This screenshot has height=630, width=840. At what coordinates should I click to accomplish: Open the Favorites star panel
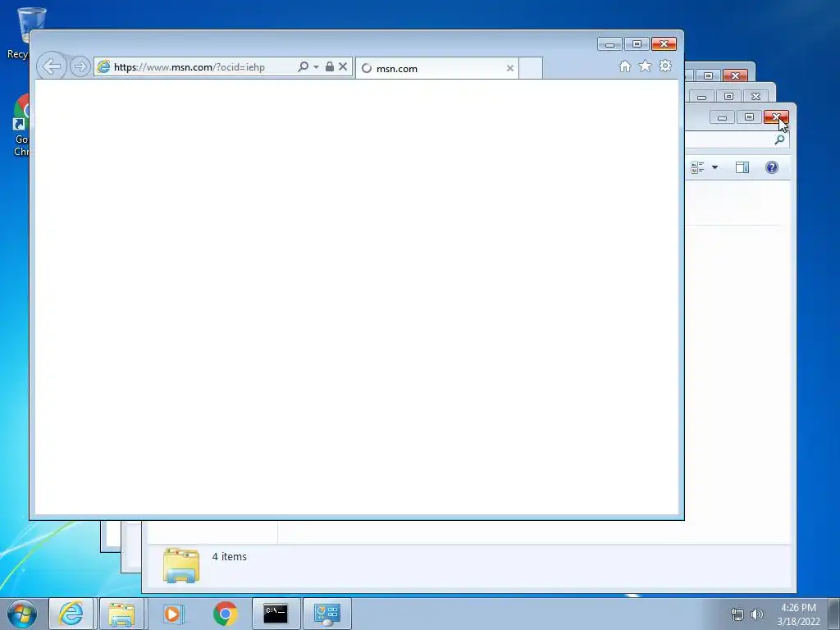(x=645, y=66)
